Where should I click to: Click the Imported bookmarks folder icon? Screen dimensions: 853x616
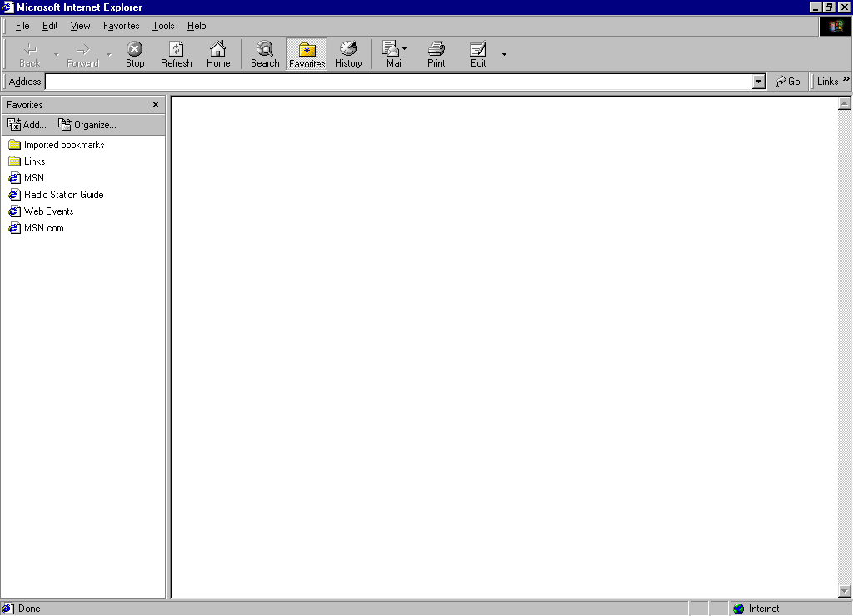coord(15,145)
